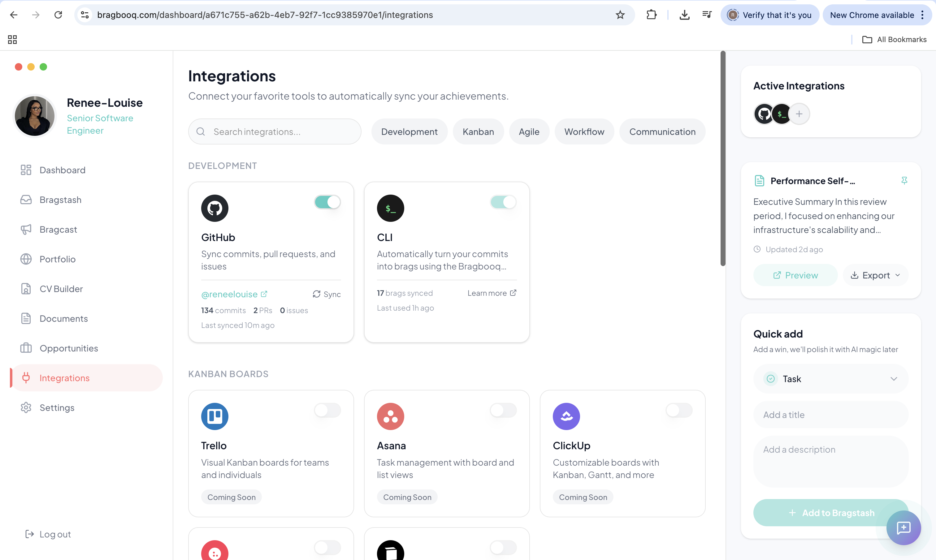This screenshot has height=560, width=936.
Task: Click the search integrations field
Action: tap(274, 131)
